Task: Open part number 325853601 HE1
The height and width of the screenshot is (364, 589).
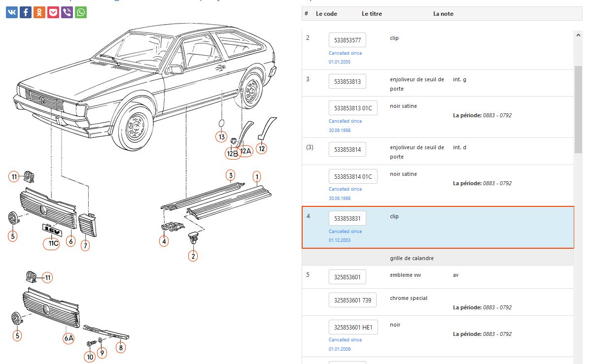Action: tap(353, 327)
